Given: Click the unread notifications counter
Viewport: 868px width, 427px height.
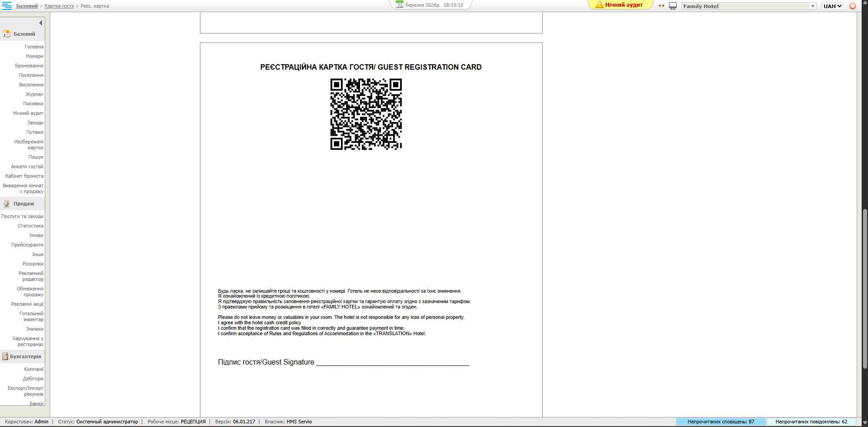Looking at the screenshot, I should tap(721, 422).
